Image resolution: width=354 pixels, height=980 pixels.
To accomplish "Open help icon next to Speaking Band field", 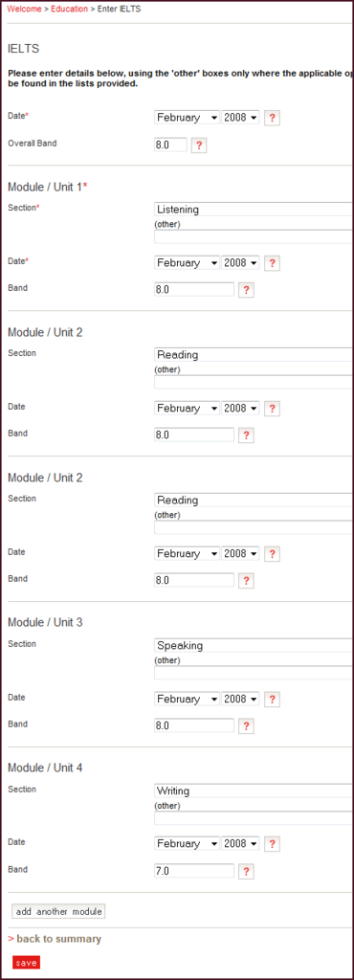I will [246, 726].
